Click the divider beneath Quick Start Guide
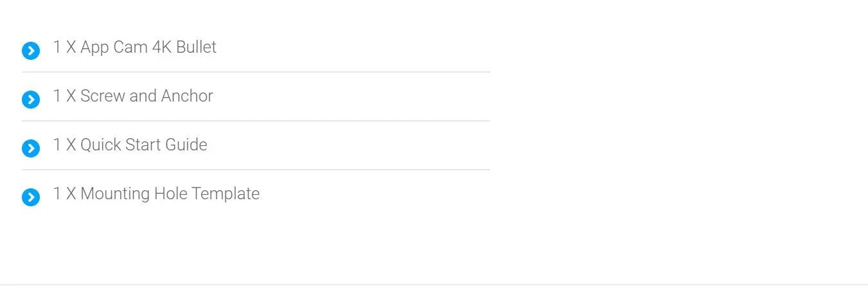This screenshot has height=286, width=868. tap(256, 170)
